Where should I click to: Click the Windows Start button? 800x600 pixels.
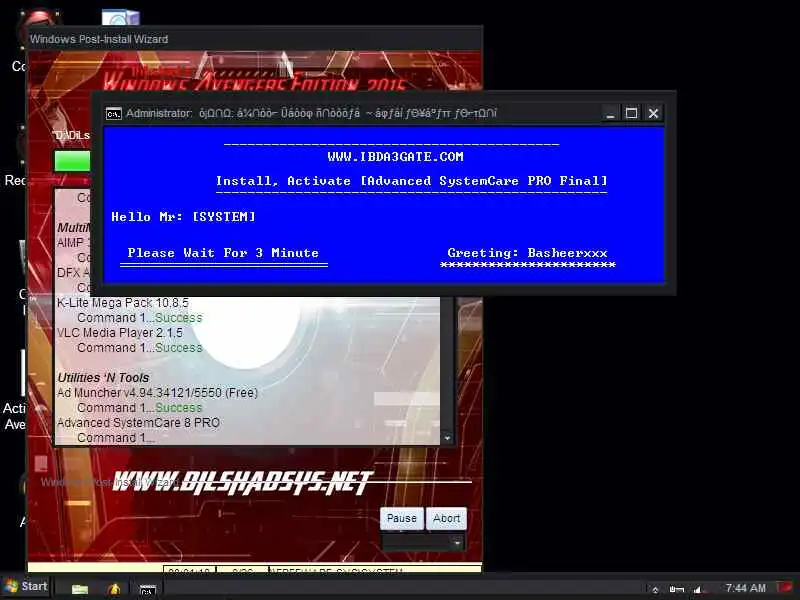(x=27, y=586)
